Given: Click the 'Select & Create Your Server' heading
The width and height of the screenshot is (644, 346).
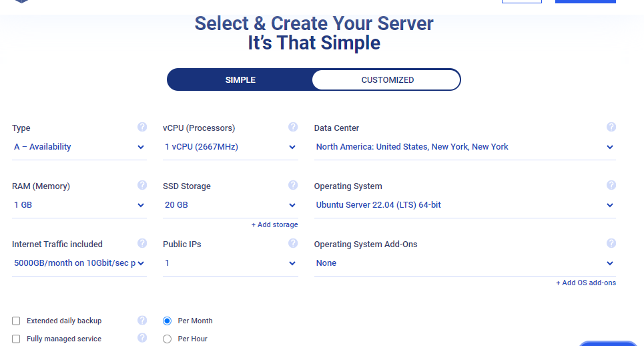Looking at the screenshot, I should [314, 23].
